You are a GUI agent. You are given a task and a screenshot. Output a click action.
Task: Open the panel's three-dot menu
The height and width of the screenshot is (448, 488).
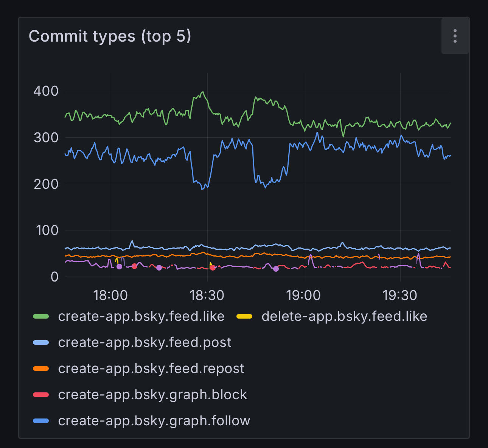(455, 36)
